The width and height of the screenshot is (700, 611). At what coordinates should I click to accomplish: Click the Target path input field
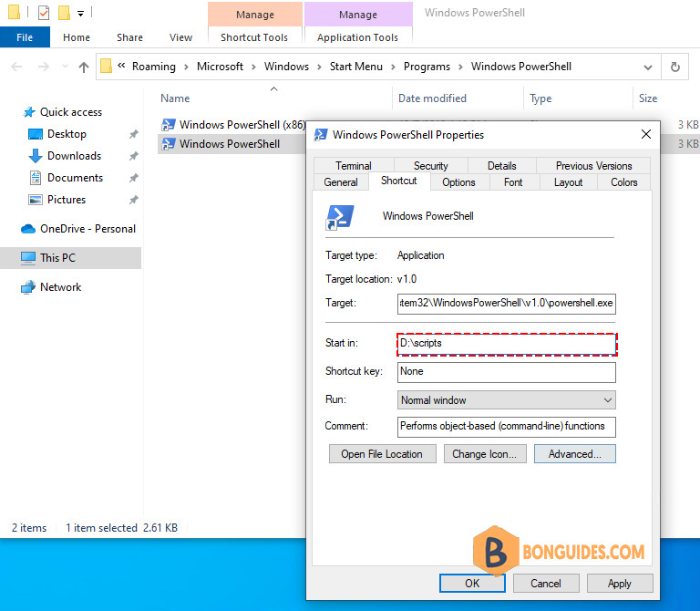click(506, 304)
